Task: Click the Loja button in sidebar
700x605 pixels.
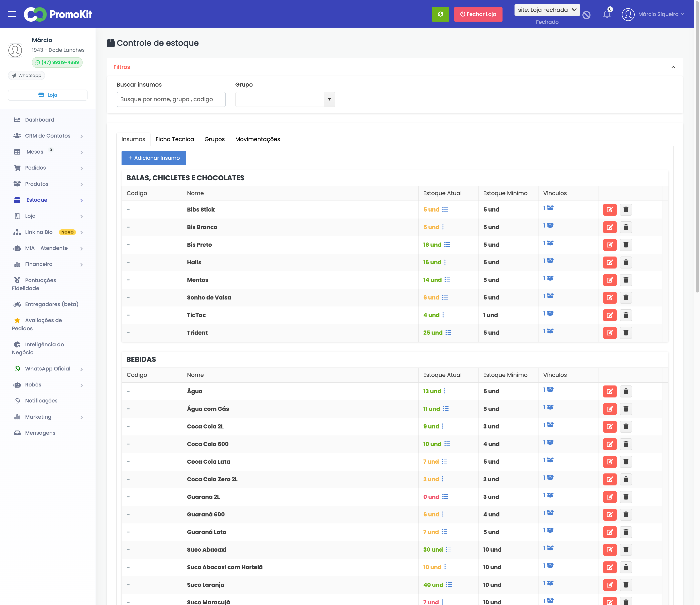Action: pyautogui.click(x=48, y=95)
